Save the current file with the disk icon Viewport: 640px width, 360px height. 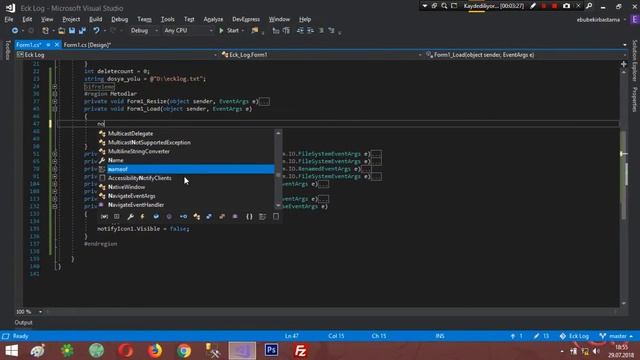[72, 31]
